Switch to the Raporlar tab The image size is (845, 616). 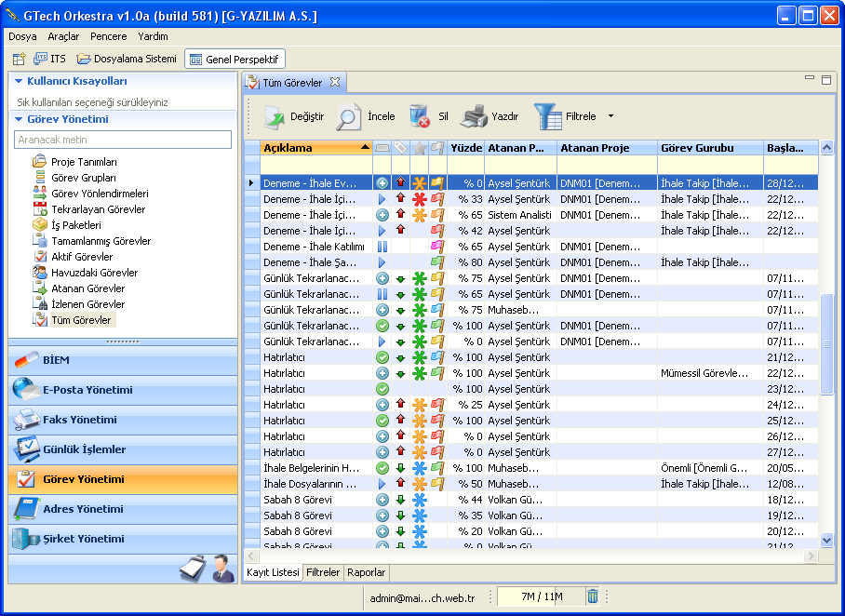(366, 572)
